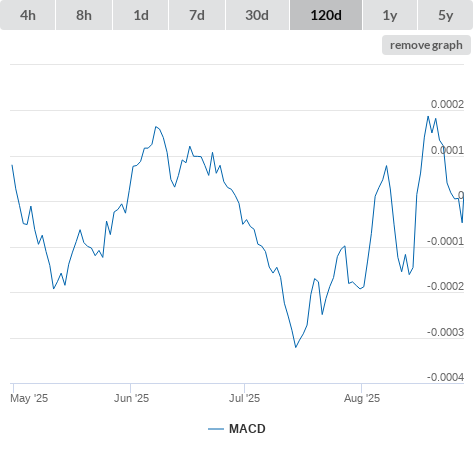Screen dimensions: 474x455
Task: Show the 5y time range
Action: [x=445, y=15]
